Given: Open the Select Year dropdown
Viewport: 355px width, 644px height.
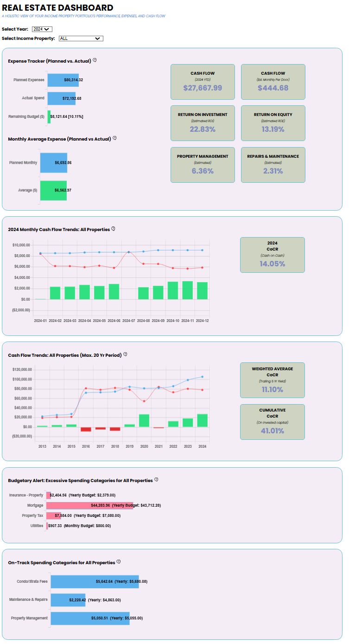Looking at the screenshot, I should (42, 29).
